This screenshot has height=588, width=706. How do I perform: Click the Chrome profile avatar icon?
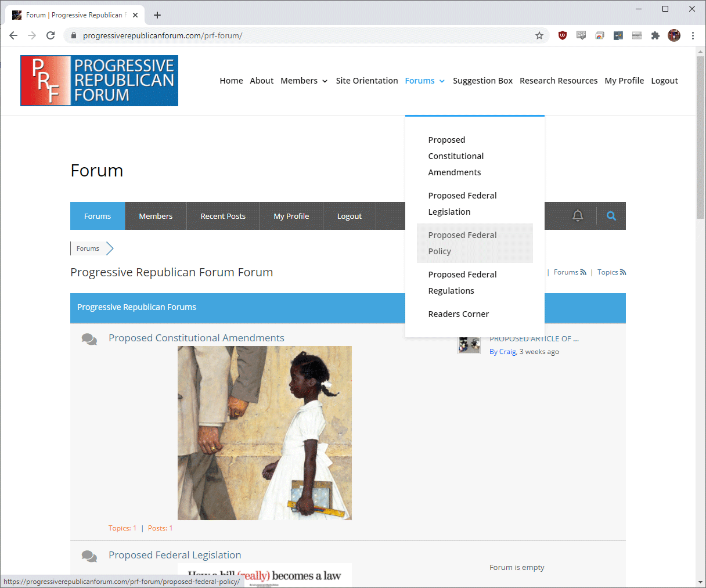(674, 35)
